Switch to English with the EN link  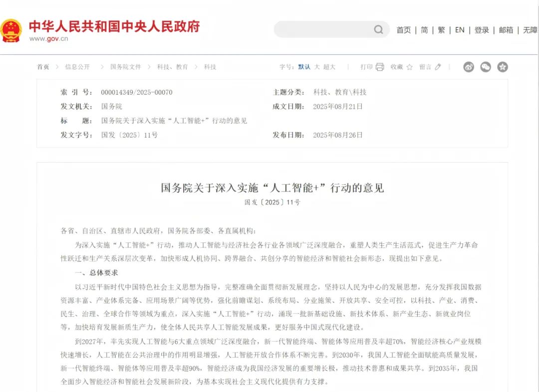point(459,30)
